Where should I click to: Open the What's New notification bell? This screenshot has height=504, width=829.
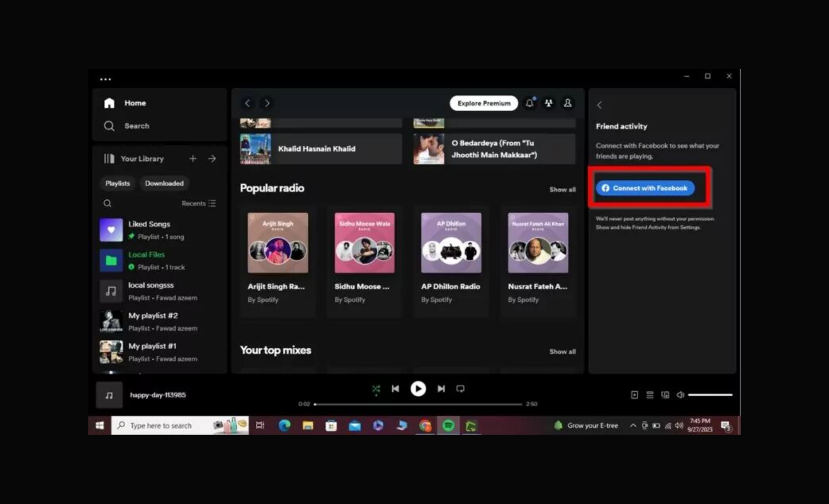coord(530,103)
